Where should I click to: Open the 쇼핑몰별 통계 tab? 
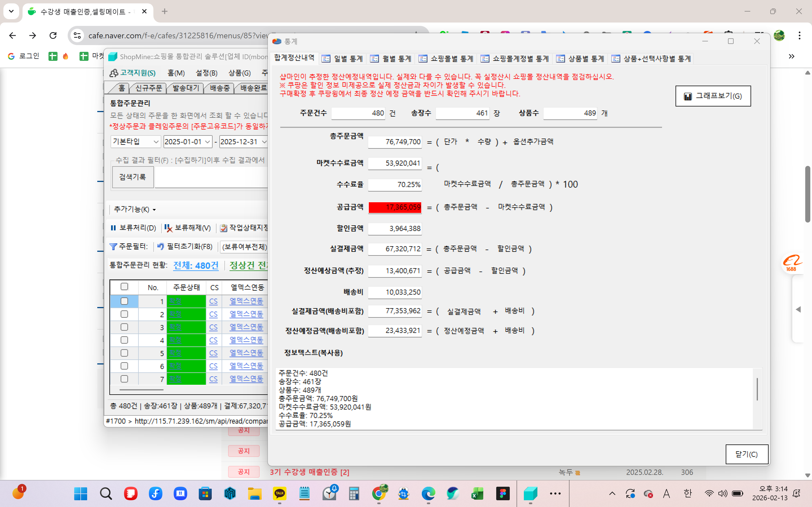(446, 59)
